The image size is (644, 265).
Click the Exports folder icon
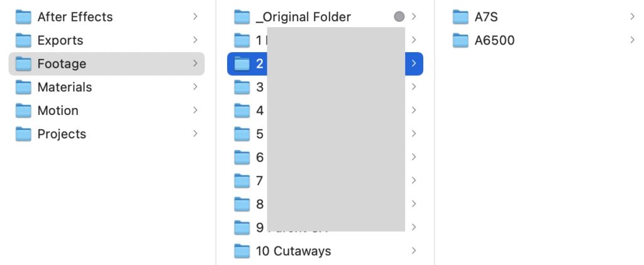pos(23,41)
